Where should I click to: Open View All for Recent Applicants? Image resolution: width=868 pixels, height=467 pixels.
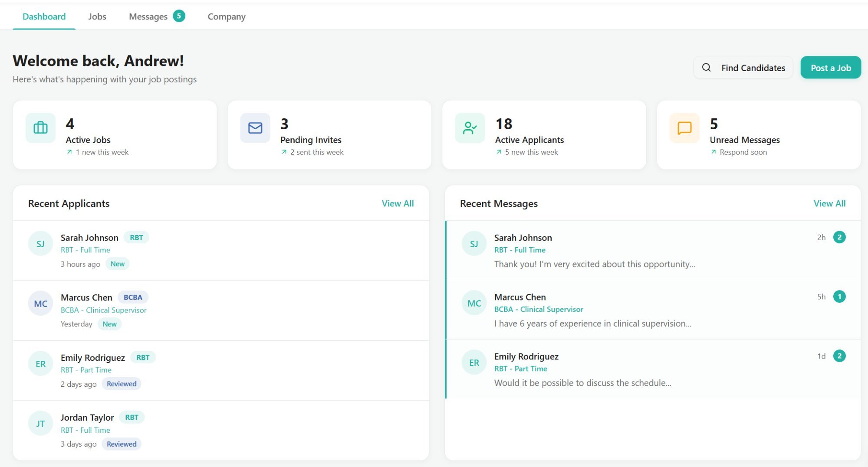[398, 203]
